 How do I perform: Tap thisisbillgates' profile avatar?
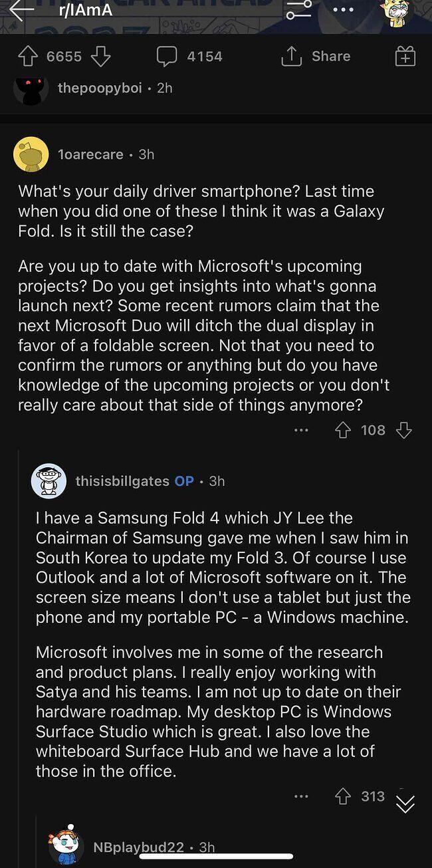[x=49, y=481]
